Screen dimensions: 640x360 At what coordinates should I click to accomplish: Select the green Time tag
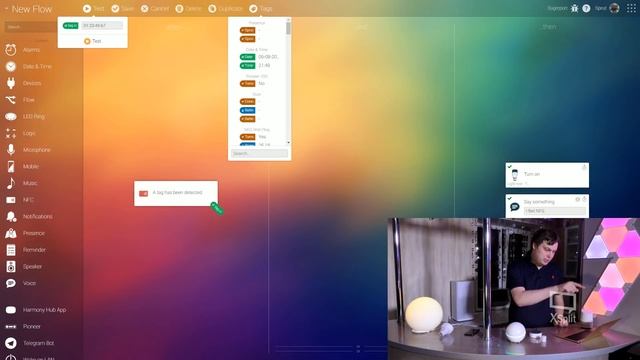247,66
